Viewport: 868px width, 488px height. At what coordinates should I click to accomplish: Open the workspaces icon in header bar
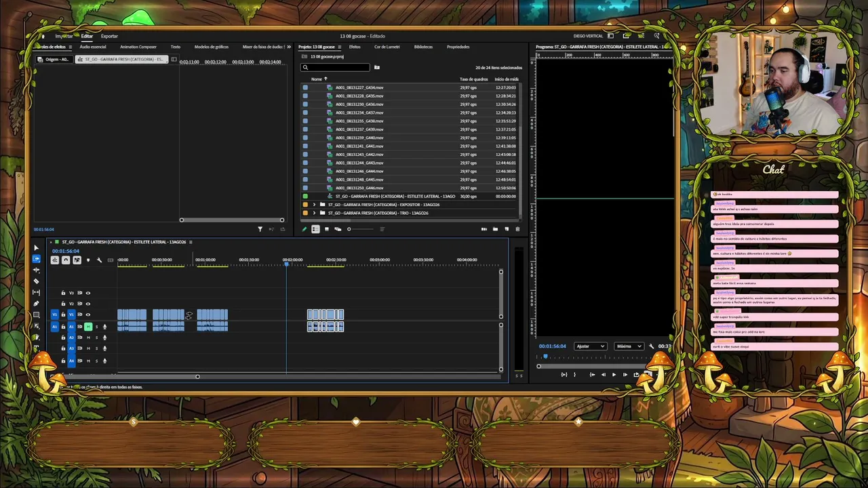(x=610, y=36)
